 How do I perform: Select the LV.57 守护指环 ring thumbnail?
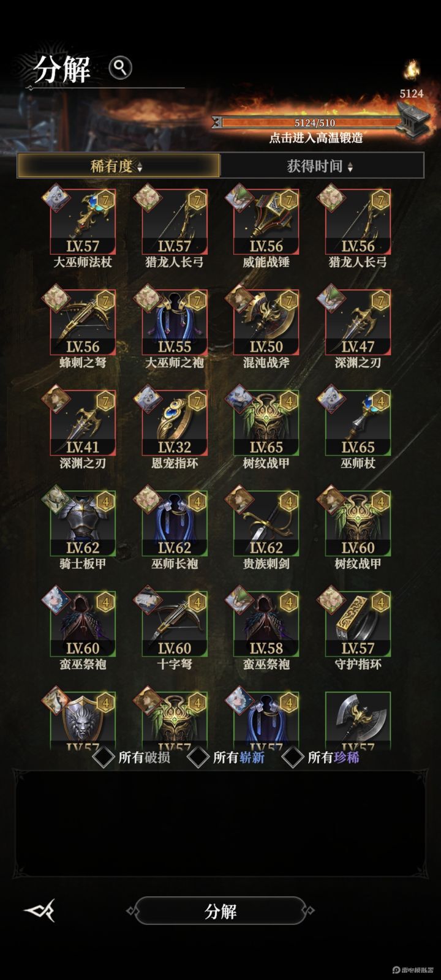coord(358,624)
